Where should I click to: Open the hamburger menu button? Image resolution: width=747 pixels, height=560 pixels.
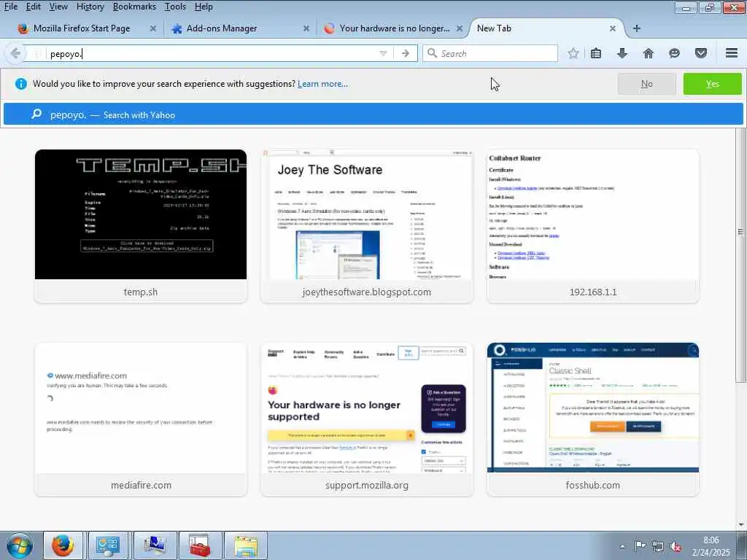point(732,52)
